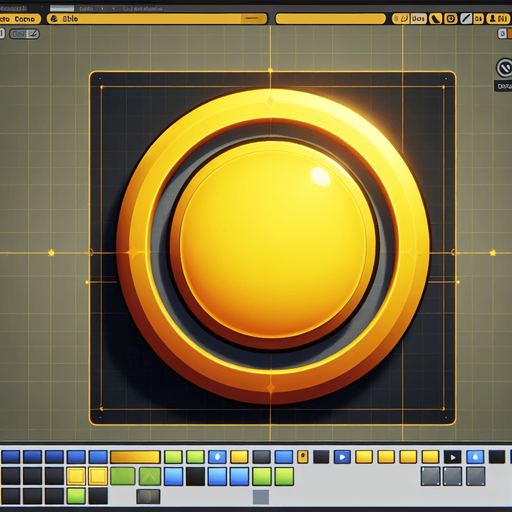Click the small 01 icon before the person icon
The image size is (512, 512).
click(x=478, y=19)
